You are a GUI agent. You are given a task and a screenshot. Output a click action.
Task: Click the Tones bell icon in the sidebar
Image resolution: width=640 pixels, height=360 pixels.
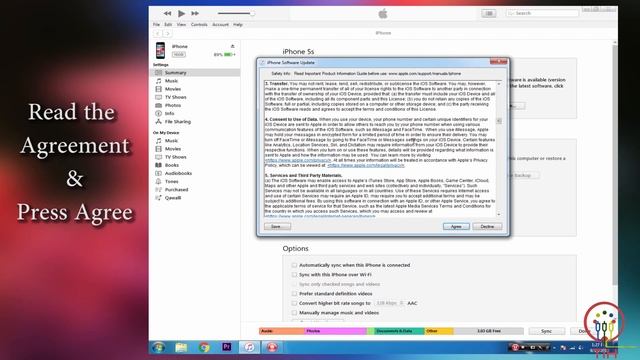point(159,182)
